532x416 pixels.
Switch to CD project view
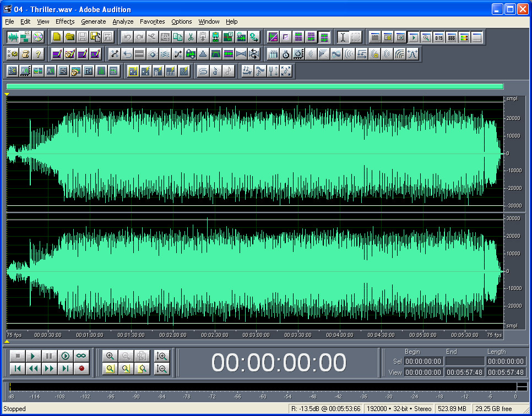[x=38, y=37]
